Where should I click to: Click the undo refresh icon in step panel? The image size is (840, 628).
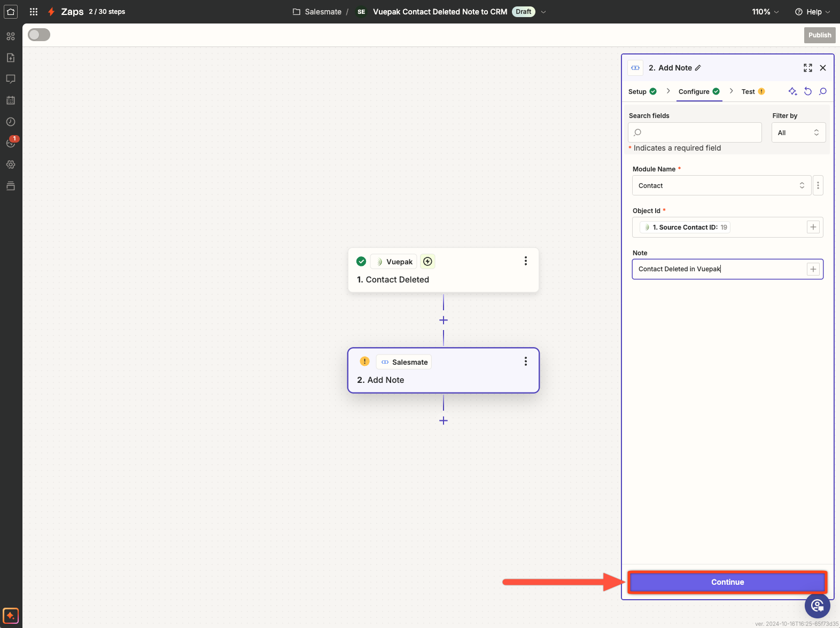(x=808, y=91)
